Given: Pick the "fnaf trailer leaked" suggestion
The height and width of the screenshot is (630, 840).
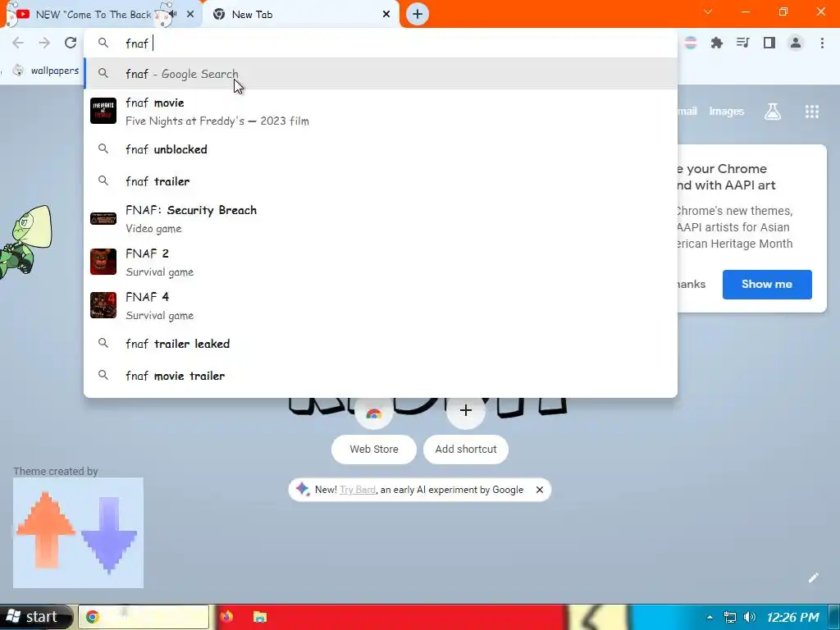Looking at the screenshot, I should 381,344.
